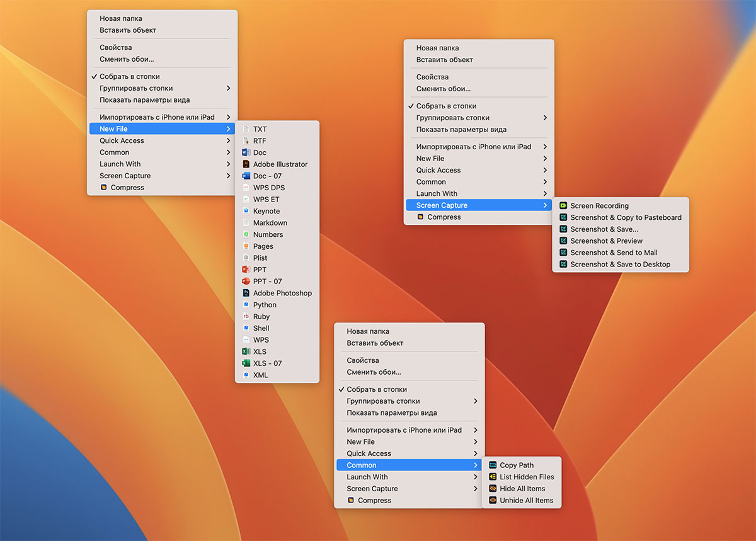Click the highlighted Screen Capture chevron
Image resolution: width=756 pixels, height=541 pixels.
pyautogui.click(x=545, y=205)
